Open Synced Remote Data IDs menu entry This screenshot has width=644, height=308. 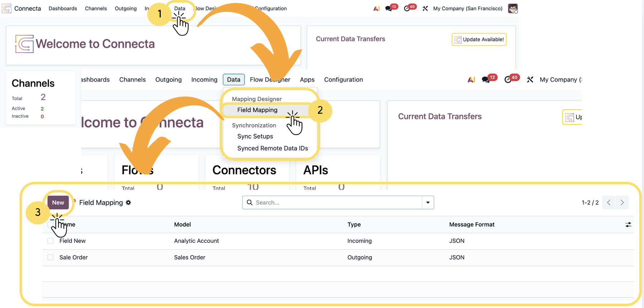272,148
